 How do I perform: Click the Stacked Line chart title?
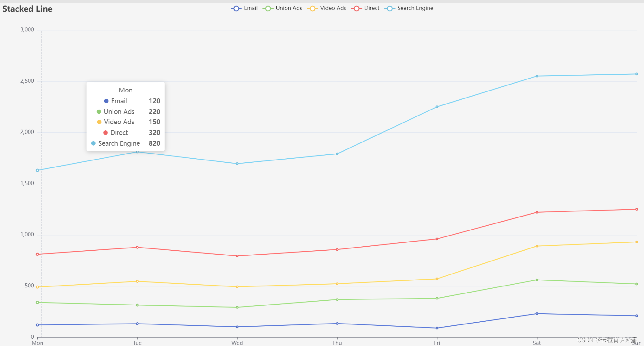(27, 9)
